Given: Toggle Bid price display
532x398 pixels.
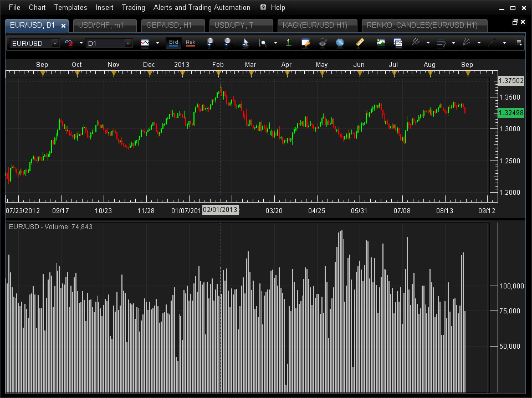Looking at the screenshot, I should point(173,43).
